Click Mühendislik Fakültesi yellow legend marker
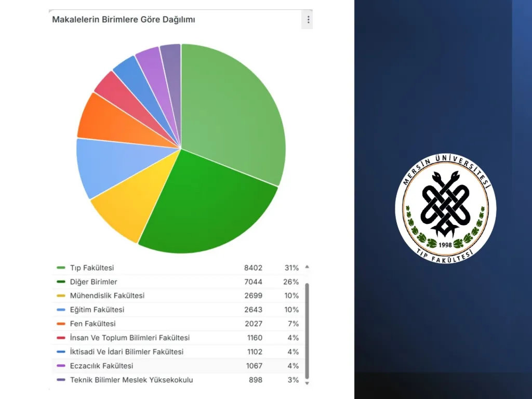Image resolution: width=532 pixels, height=399 pixels. (x=61, y=296)
